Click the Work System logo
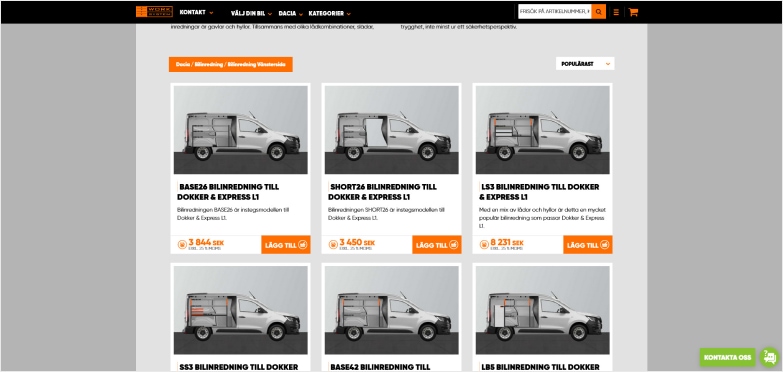 click(154, 11)
